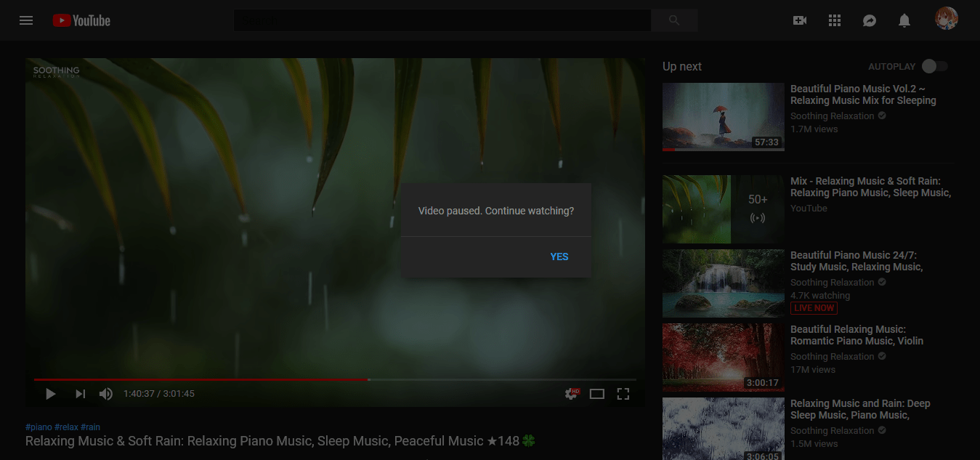Screen dimensions: 980x460
Task: Open account menu via profile avatar
Action: coord(946,20)
